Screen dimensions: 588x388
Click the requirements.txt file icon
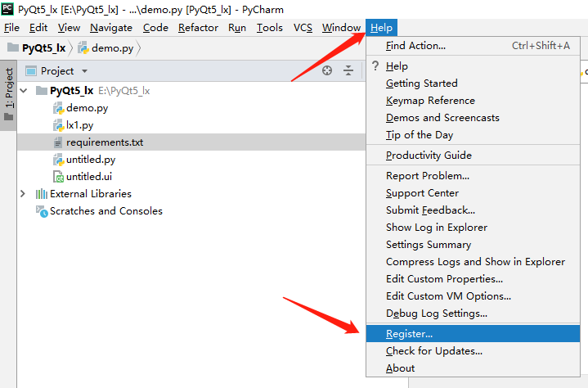click(58, 142)
